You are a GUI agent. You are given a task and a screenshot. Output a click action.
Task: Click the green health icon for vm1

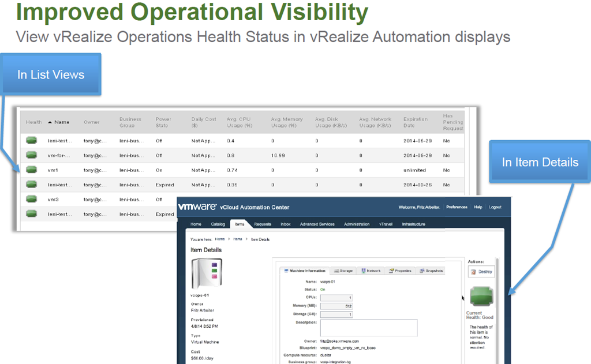tap(32, 170)
